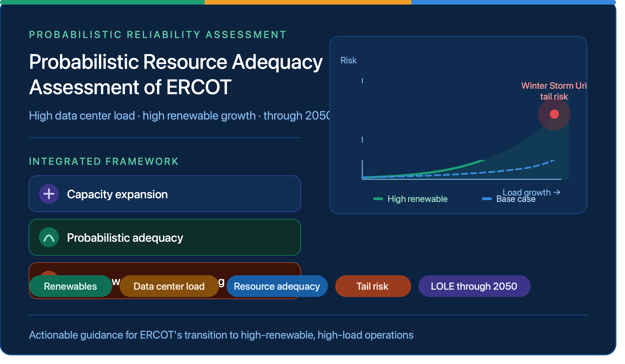The height and width of the screenshot is (364, 625).
Task: Click the Renewables tag
Action: coord(70,286)
